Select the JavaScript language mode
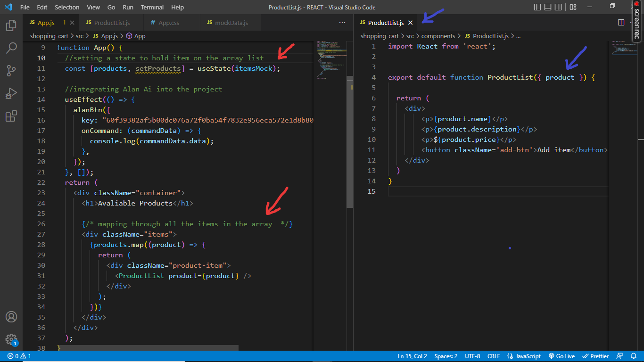 (x=523, y=356)
